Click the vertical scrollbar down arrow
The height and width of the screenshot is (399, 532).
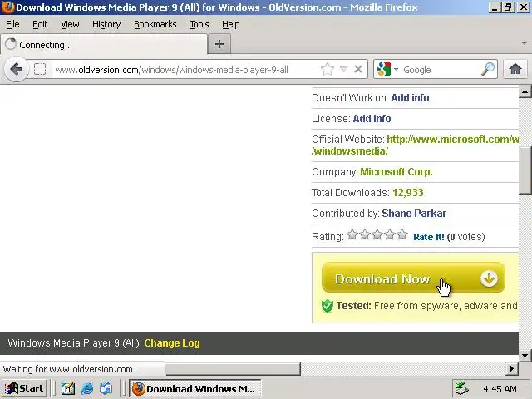(x=525, y=356)
